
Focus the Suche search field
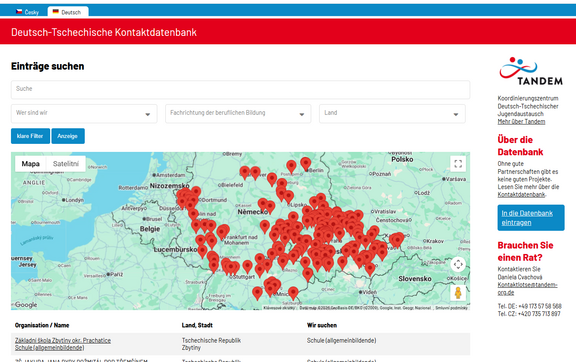point(240,90)
